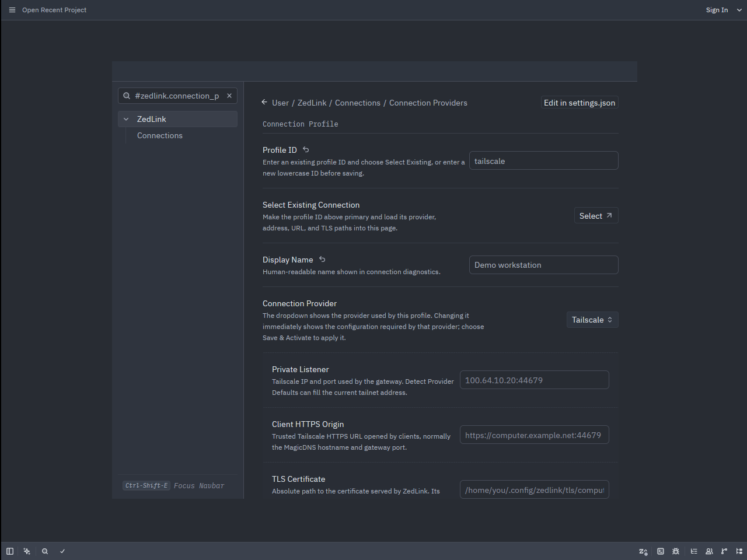Open the git panel branch icon
747x560 pixels.
coord(724,551)
